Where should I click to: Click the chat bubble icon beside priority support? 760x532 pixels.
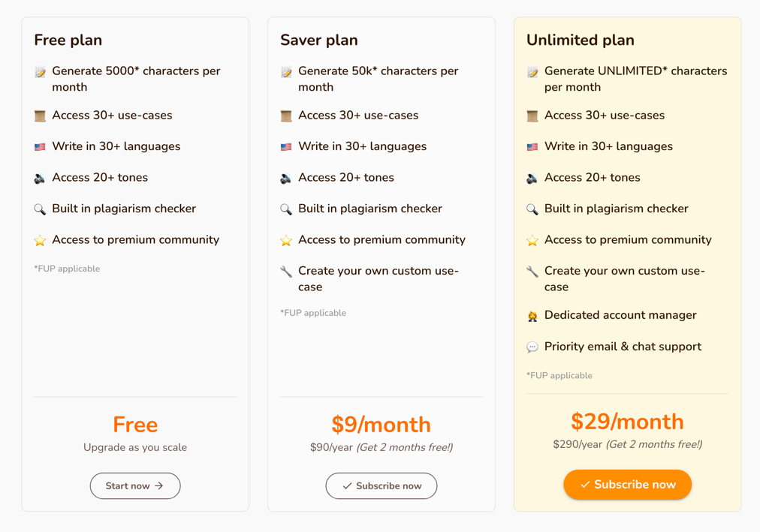(x=532, y=347)
